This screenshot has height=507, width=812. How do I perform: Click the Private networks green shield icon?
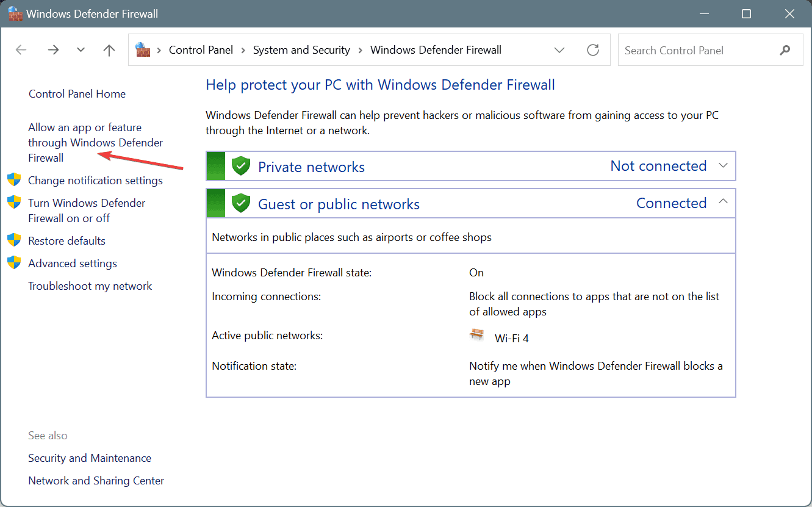(242, 166)
